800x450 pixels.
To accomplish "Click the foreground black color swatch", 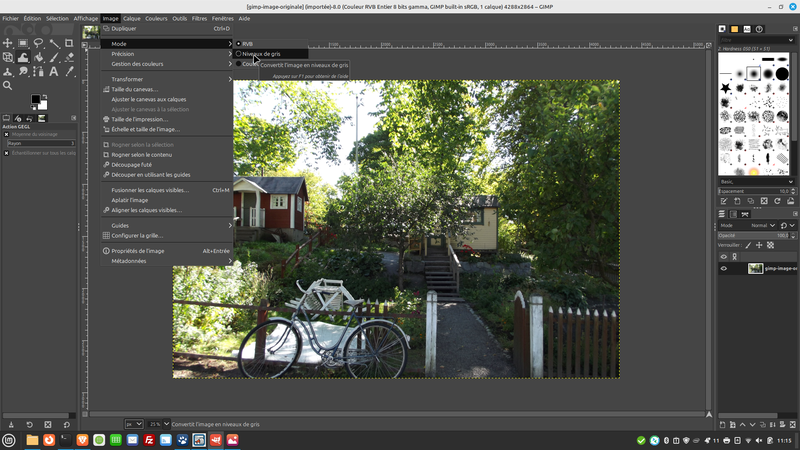I will [x=35, y=100].
